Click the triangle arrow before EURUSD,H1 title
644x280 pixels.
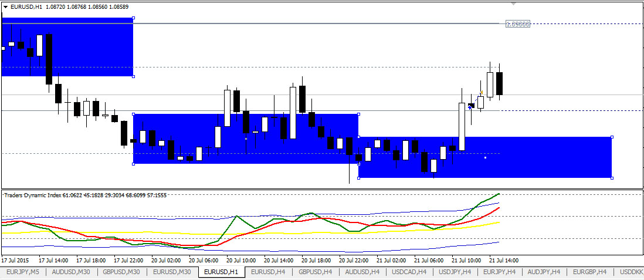(5, 7)
